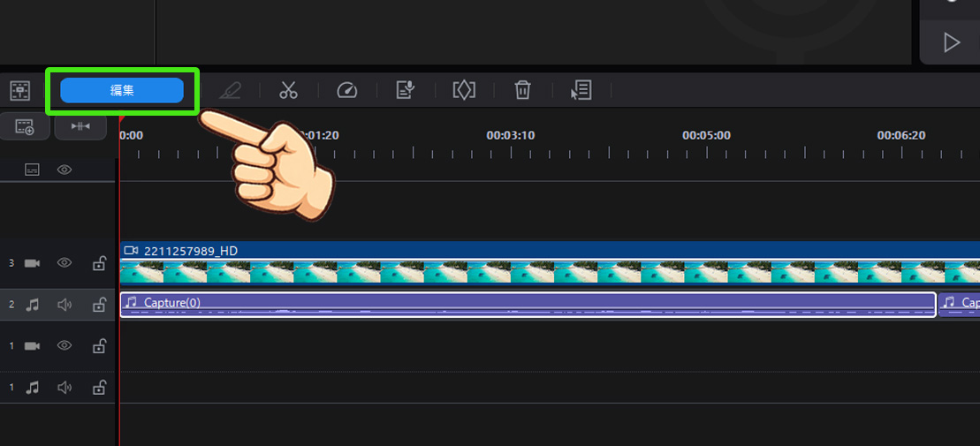Click the music note icon of track 2
This screenshot has height=446, width=980.
33,305
